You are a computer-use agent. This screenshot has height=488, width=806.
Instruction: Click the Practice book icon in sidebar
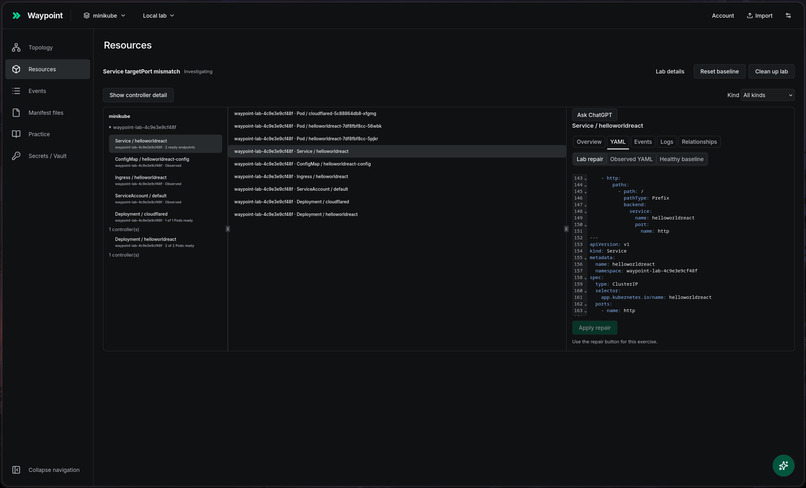coord(16,134)
